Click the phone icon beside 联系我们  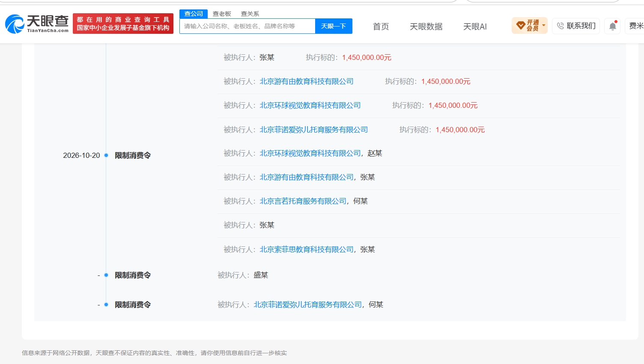tap(561, 26)
